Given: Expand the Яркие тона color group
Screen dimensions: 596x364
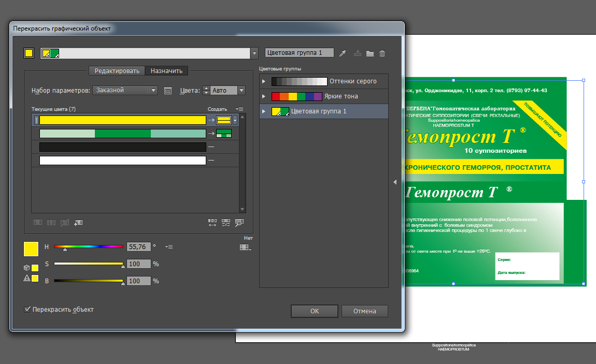Looking at the screenshot, I should tap(264, 96).
